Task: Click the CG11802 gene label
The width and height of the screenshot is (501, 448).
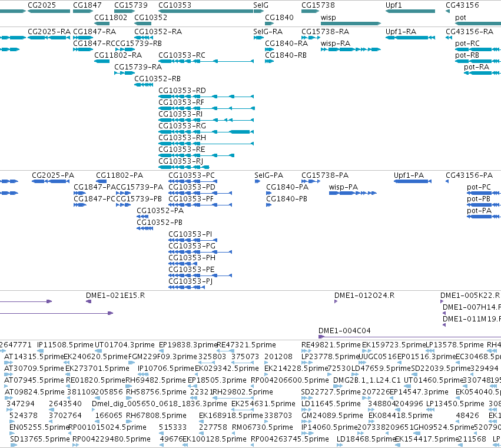Action: click(x=111, y=18)
